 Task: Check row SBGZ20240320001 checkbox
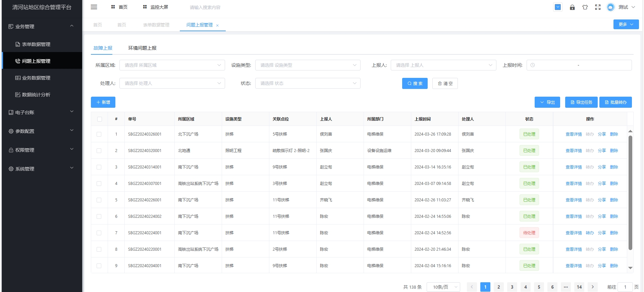click(99, 151)
